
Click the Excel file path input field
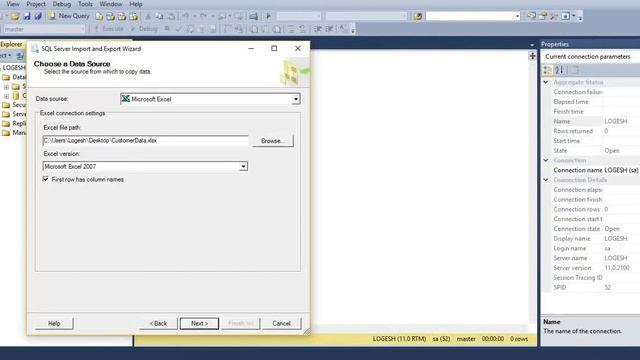[x=145, y=140]
